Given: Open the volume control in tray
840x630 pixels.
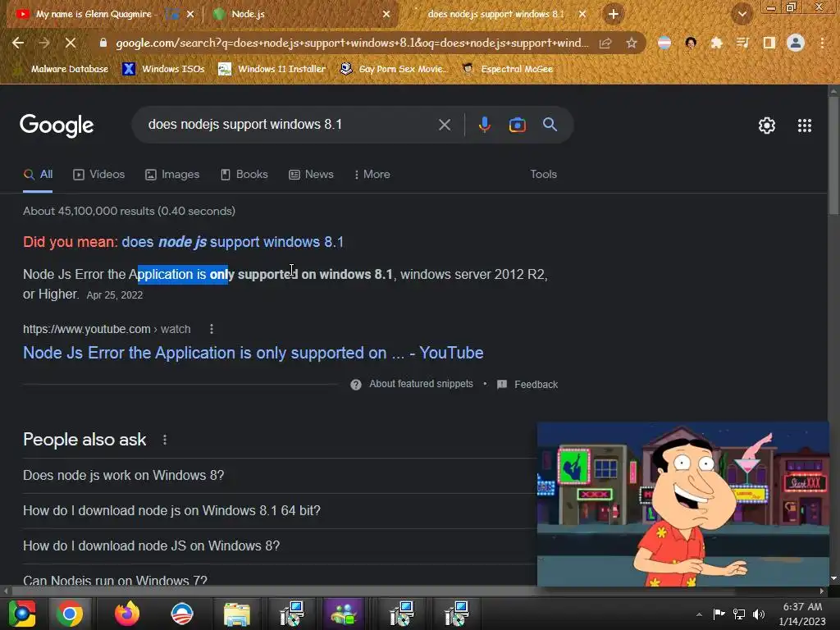Looking at the screenshot, I should (759, 614).
